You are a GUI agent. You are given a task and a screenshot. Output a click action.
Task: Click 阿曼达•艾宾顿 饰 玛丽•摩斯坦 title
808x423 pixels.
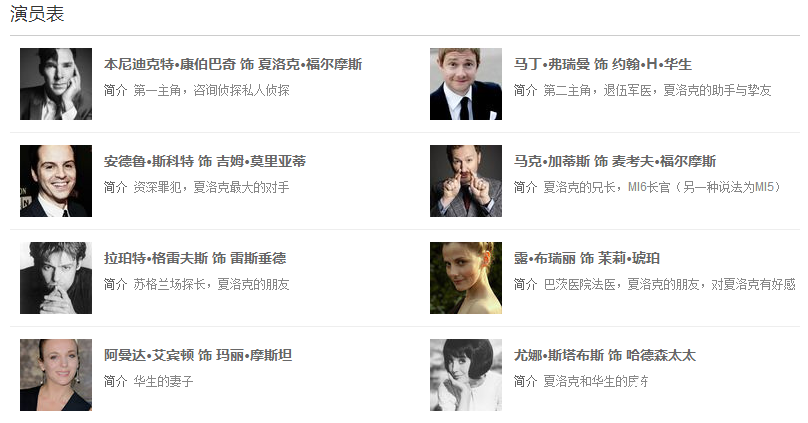pos(198,355)
